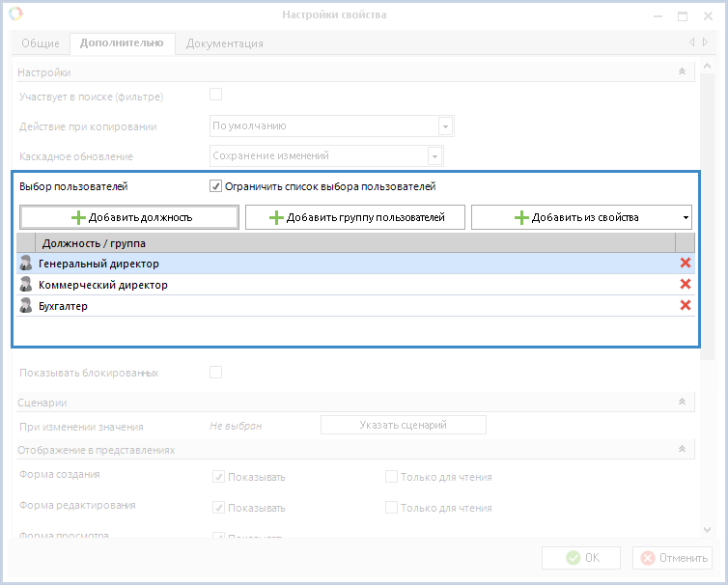
Task: Click Добавить группу пользователей button
Action: (355, 217)
